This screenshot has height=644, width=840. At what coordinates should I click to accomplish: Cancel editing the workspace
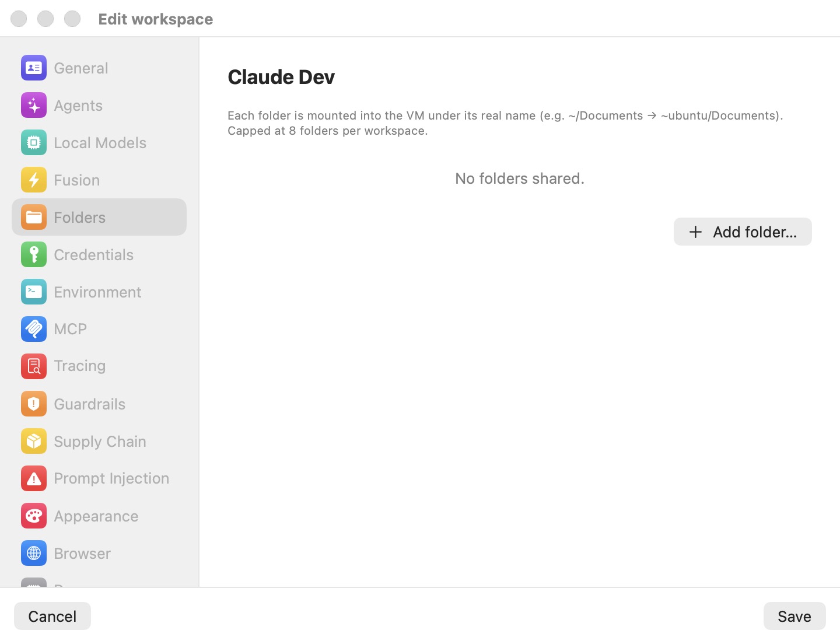pos(52,616)
